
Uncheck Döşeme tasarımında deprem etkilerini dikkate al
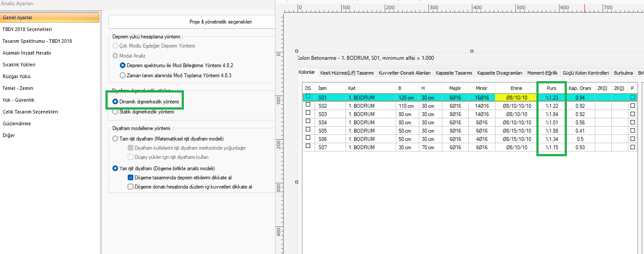(130, 178)
